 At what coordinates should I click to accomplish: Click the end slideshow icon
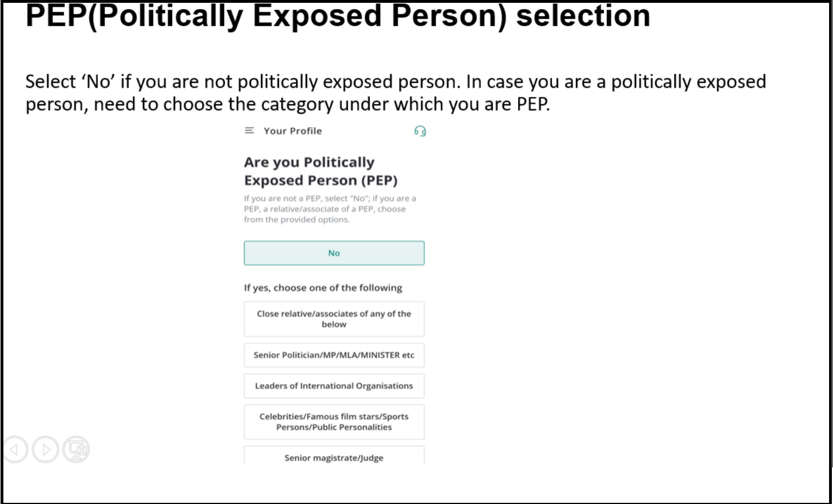76,449
